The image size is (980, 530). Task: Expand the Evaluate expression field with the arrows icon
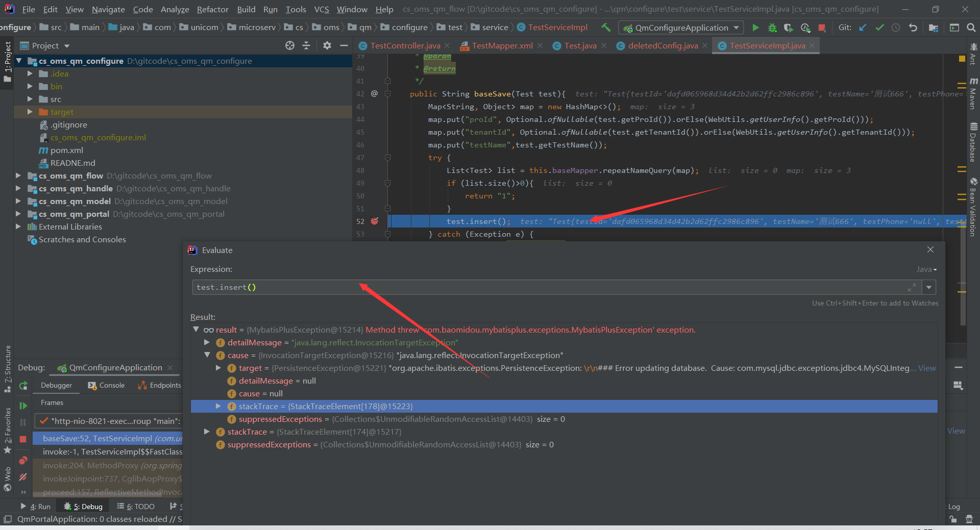tap(912, 287)
